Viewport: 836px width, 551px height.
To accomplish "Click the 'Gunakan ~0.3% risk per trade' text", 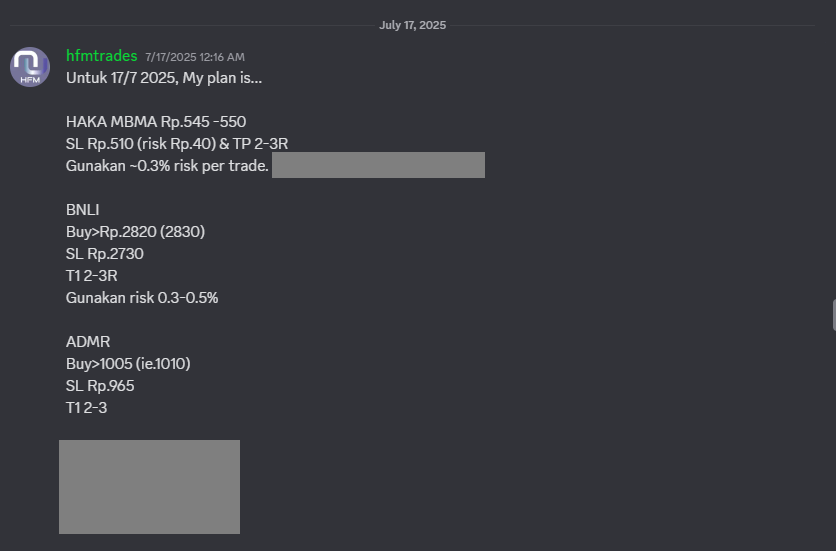I will (x=167, y=166).
